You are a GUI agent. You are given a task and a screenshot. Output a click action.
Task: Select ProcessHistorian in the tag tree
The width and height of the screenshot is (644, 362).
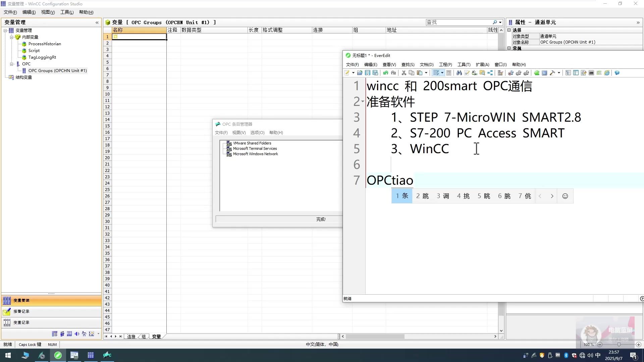tap(45, 44)
